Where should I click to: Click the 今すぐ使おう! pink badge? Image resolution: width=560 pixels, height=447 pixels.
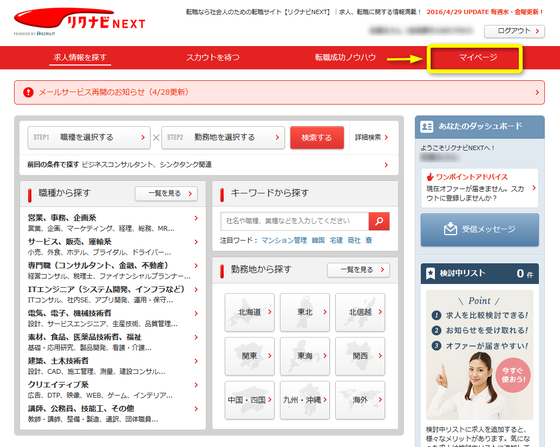tap(513, 375)
